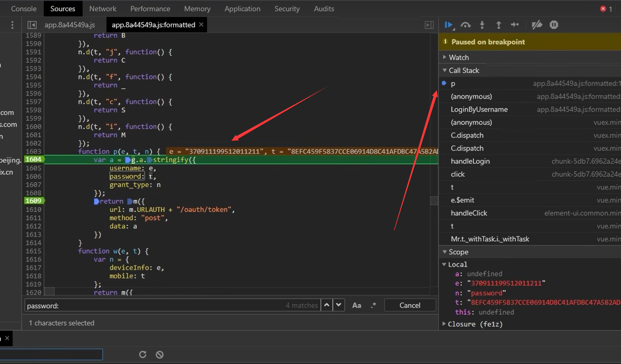621x364 pixels.
Task: Open the Security tab
Action: click(x=287, y=9)
